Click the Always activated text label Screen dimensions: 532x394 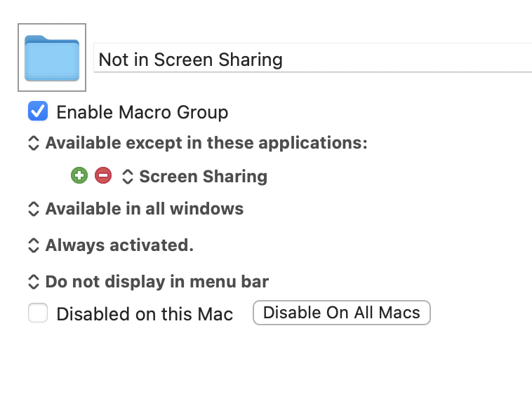(x=119, y=245)
